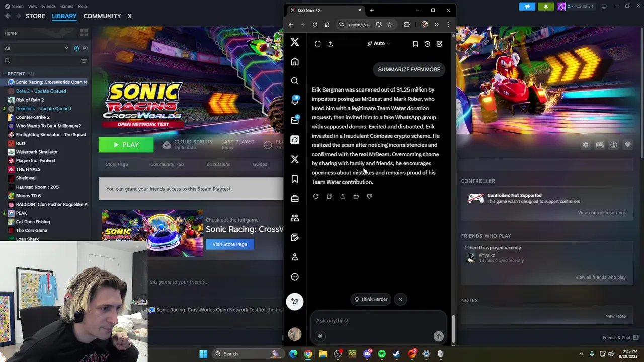Click the compose post round button

click(x=295, y=301)
